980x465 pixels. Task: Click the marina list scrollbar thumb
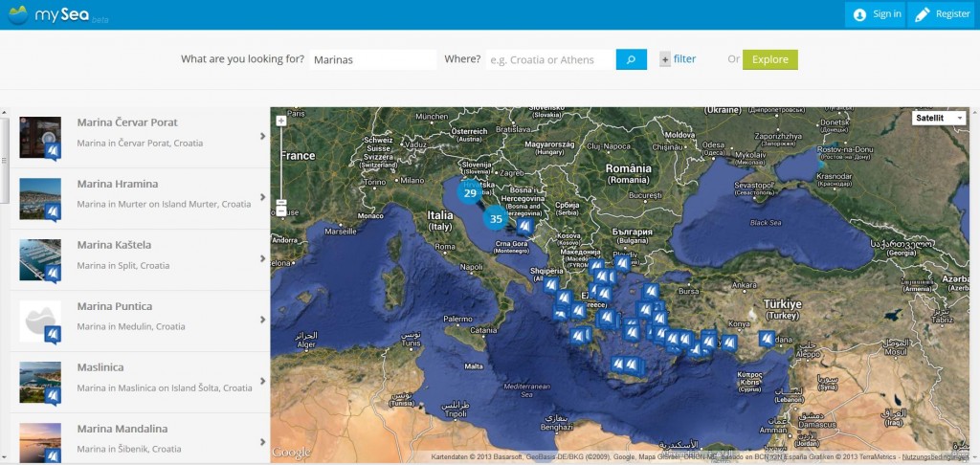(5, 161)
